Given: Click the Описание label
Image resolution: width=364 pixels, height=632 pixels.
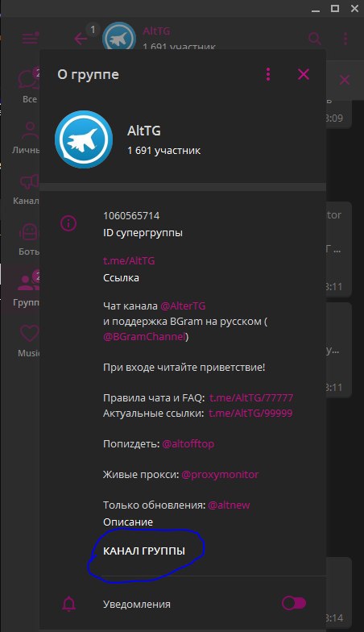Looking at the screenshot, I should point(128,522).
